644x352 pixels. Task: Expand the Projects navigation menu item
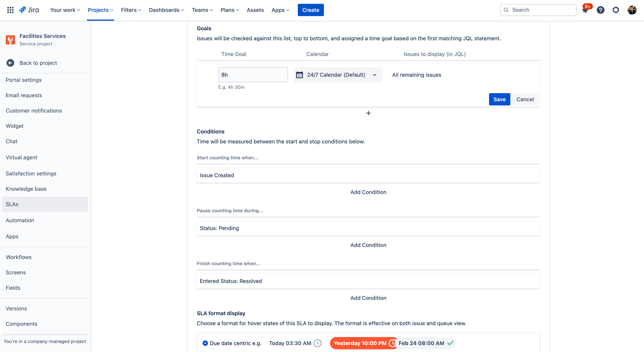click(100, 10)
